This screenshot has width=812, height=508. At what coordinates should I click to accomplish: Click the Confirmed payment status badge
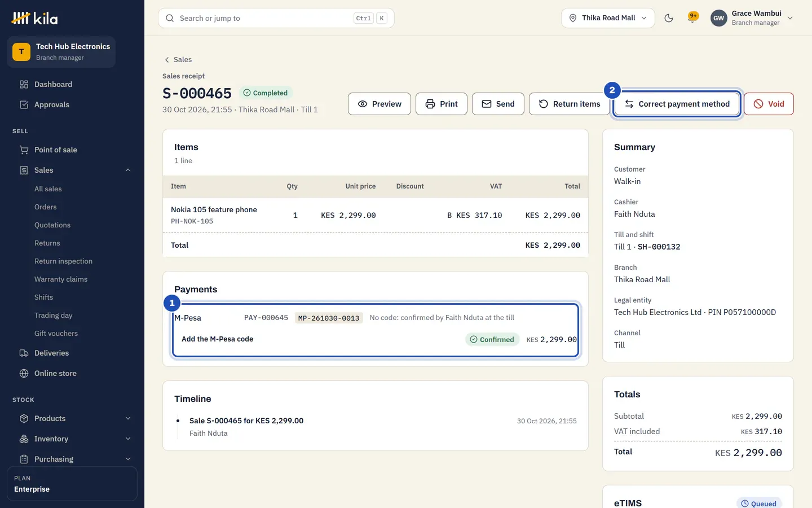tap(492, 339)
